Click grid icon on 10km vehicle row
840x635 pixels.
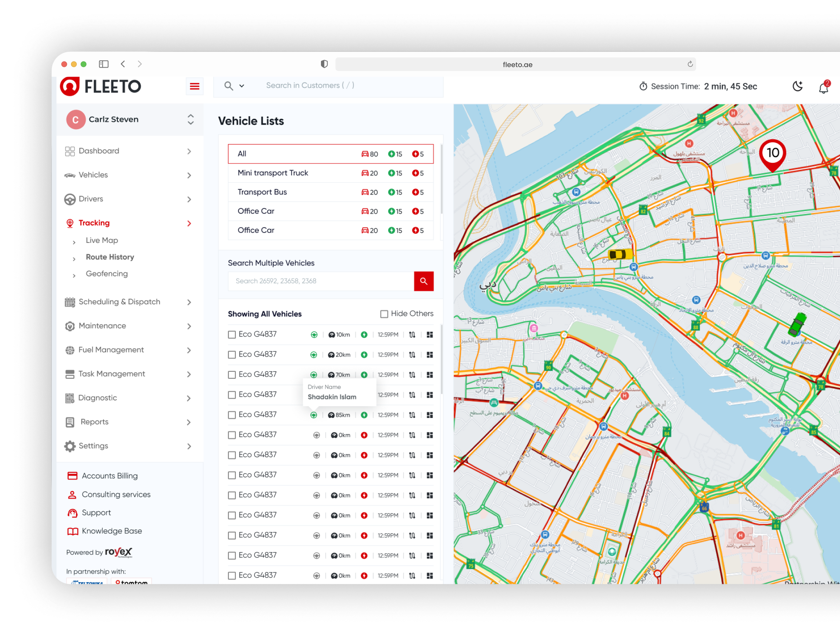pos(429,335)
